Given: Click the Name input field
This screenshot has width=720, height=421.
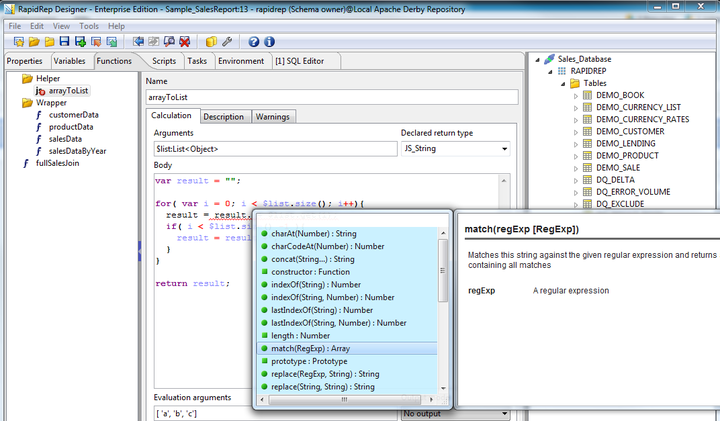Looking at the screenshot, I should coord(332,97).
